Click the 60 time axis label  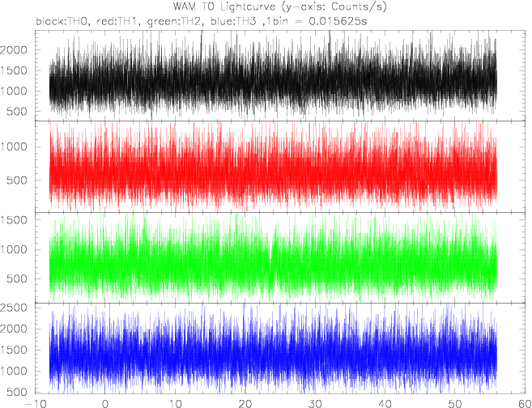524,404
